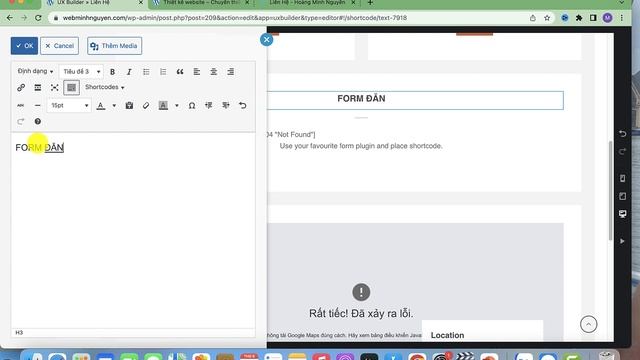This screenshot has width=640, height=360.
Task: Open the Chrome three-dot menu
Action: [x=622, y=18]
